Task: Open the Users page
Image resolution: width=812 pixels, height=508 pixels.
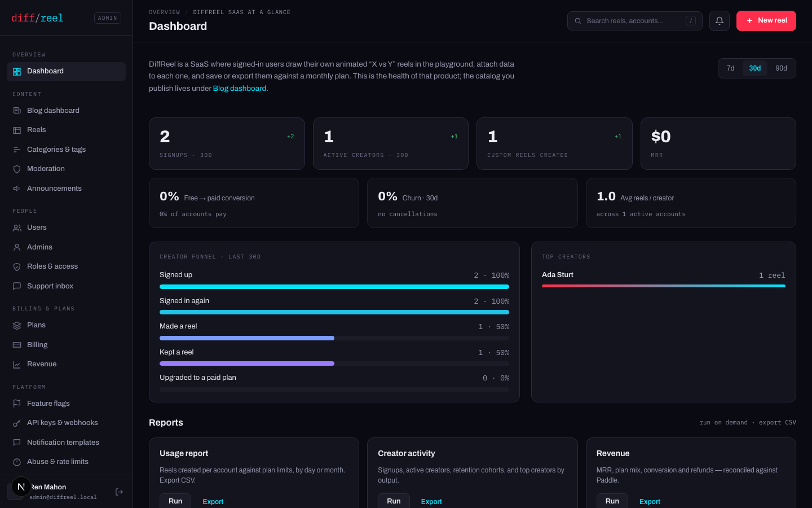Action: coord(66,227)
